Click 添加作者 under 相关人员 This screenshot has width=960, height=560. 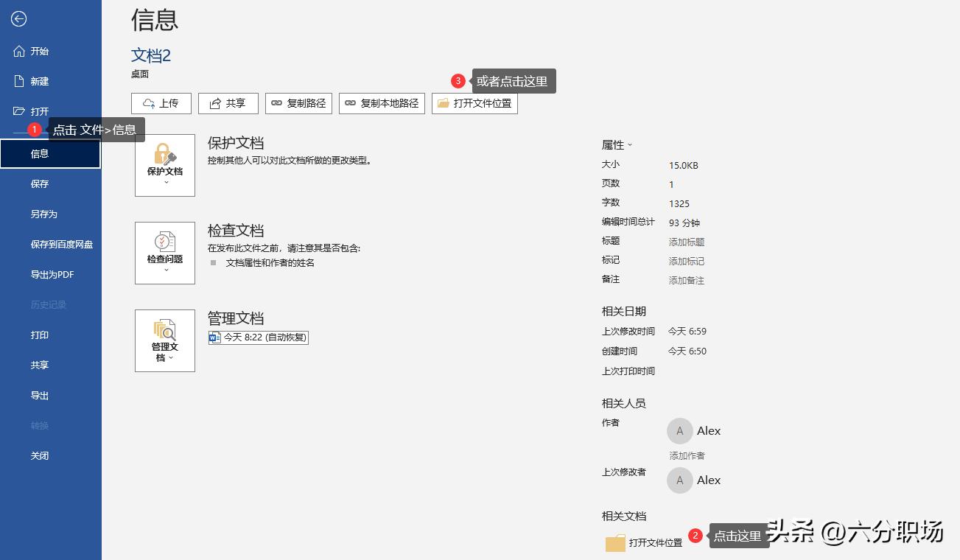coord(686,455)
